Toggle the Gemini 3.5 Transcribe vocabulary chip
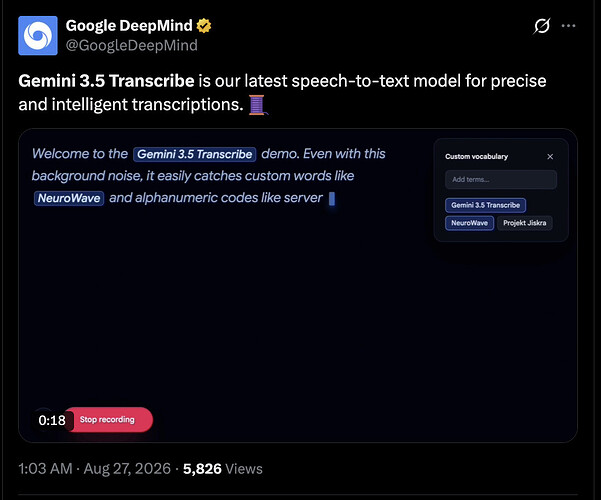This screenshot has width=601, height=500. tap(485, 205)
